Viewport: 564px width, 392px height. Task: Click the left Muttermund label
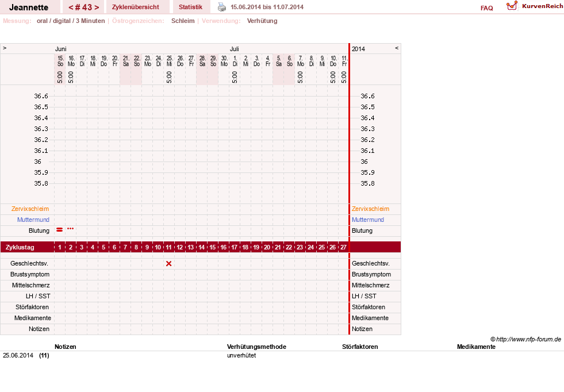(x=33, y=220)
